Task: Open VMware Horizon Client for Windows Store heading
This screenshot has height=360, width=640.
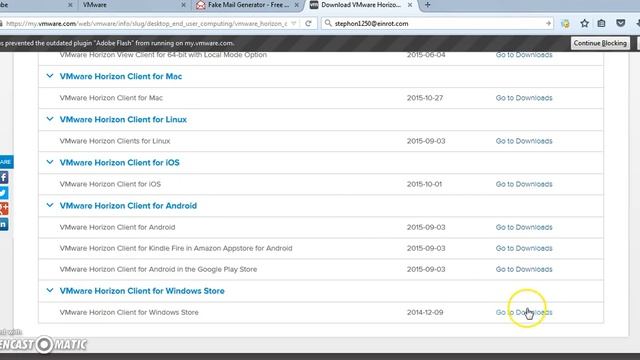Action: (142, 291)
